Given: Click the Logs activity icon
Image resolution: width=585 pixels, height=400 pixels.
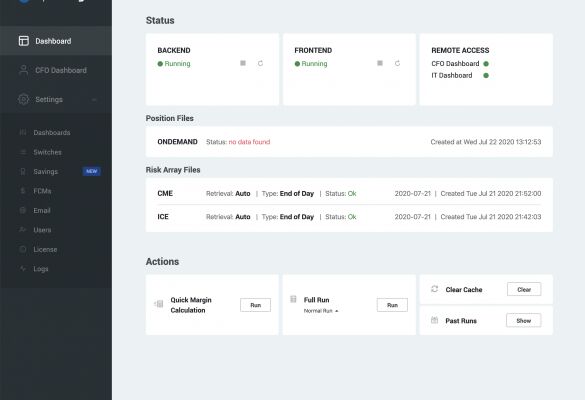Looking at the screenshot, I should click(23, 268).
